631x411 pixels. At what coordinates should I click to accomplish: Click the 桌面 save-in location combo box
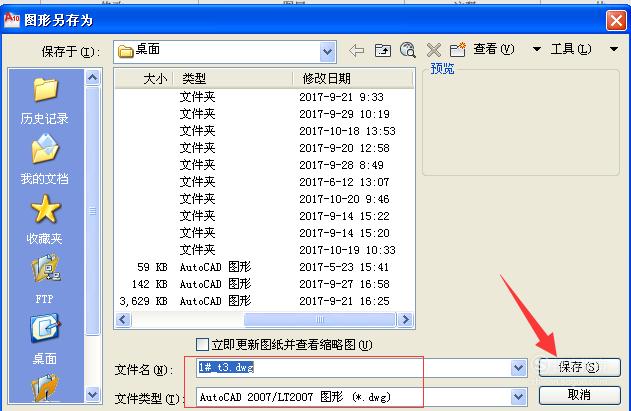(225, 52)
